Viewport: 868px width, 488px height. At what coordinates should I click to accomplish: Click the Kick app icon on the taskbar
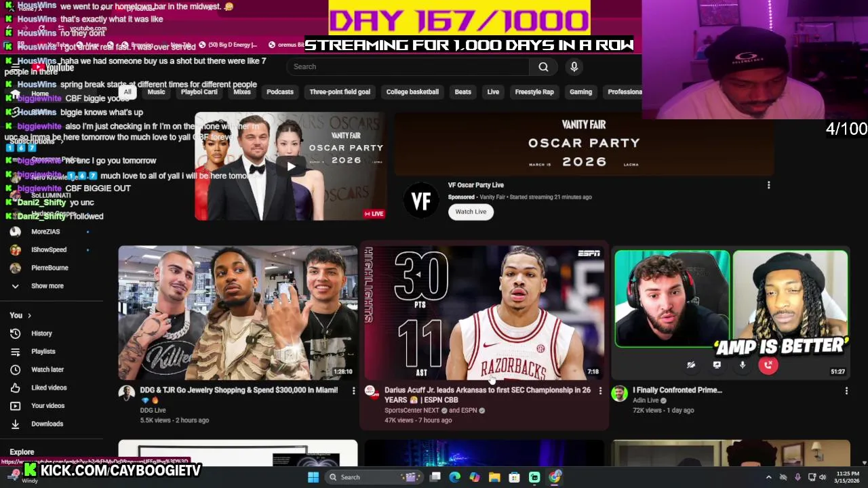534,477
